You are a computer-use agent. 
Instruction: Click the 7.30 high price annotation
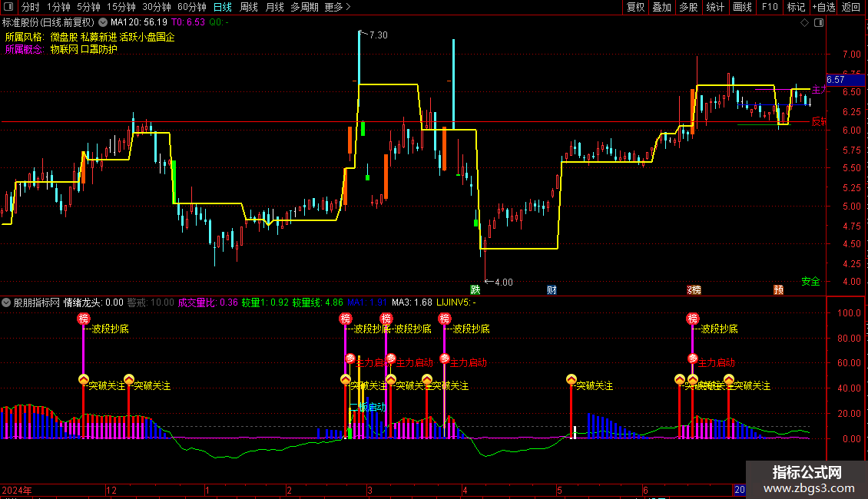[378, 35]
